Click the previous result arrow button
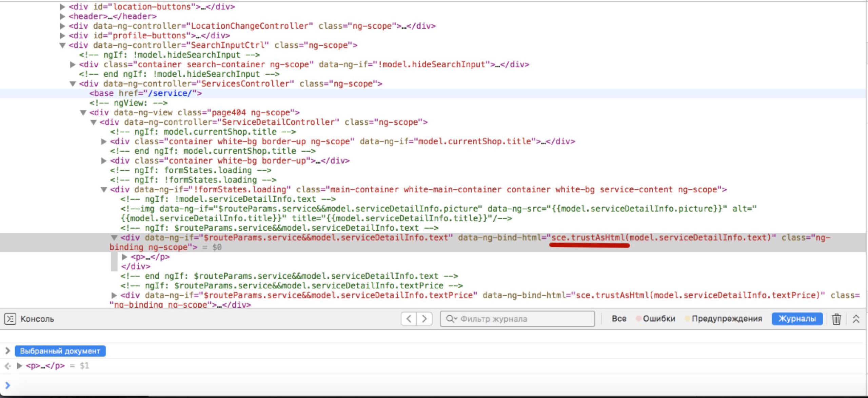Viewport: 868px width, 398px height. pyautogui.click(x=409, y=319)
